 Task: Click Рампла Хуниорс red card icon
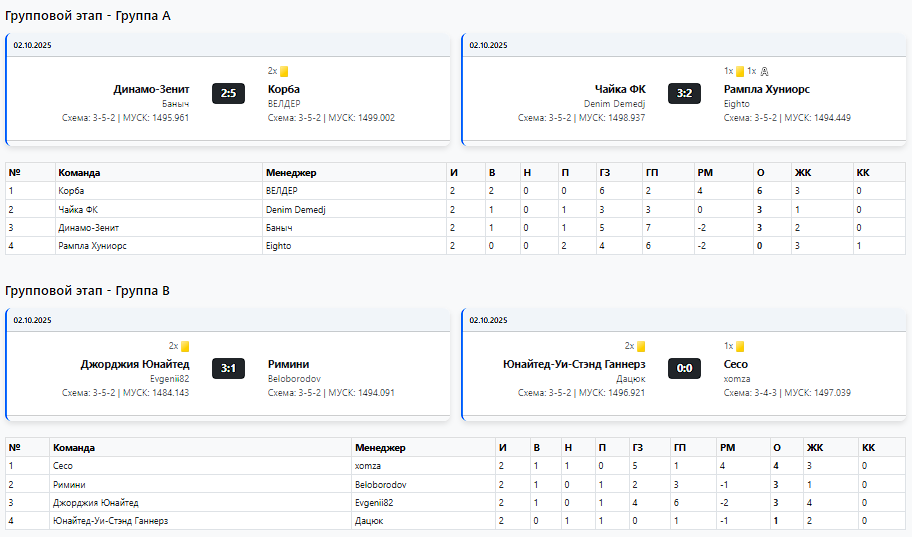click(x=765, y=72)
